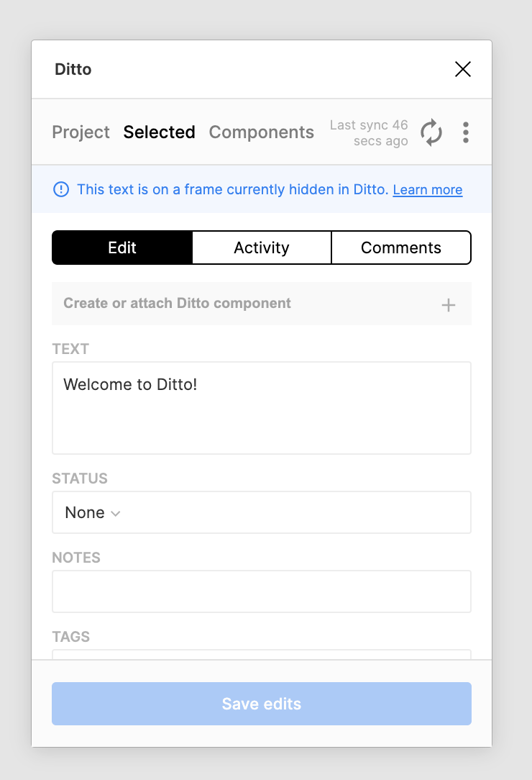The width and height of the screenshot is (532, 780).
Task: Click the info icon in the blue banner
Action: [x=61, y=189]
